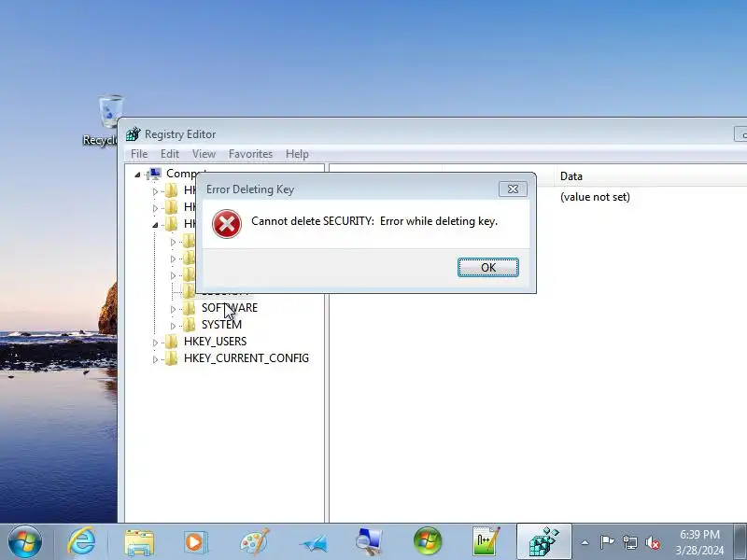Click the Registry Editor taskbar button
Image resolution: width=747 pixels, height=560 pixels.
click(x=544, y=542)
